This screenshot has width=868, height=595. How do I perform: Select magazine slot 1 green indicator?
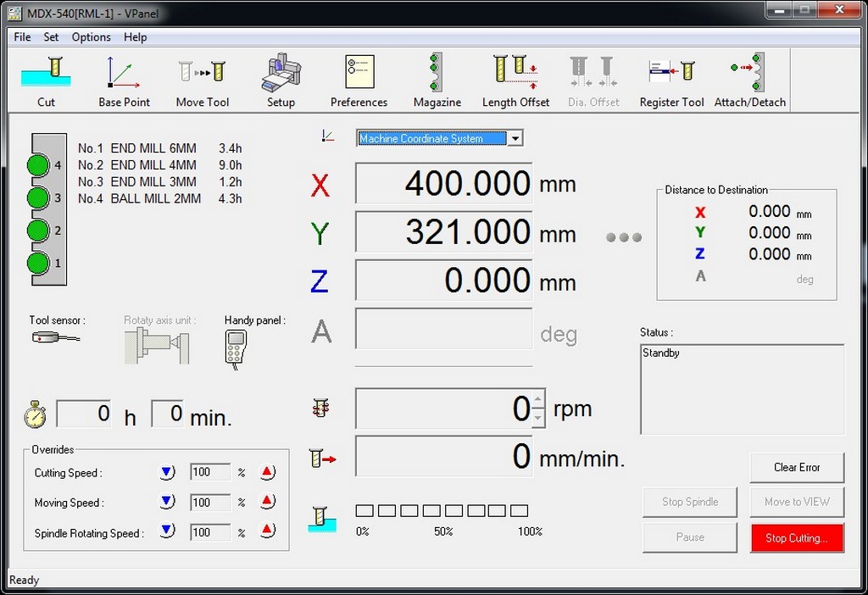click(x=38, y=263)
